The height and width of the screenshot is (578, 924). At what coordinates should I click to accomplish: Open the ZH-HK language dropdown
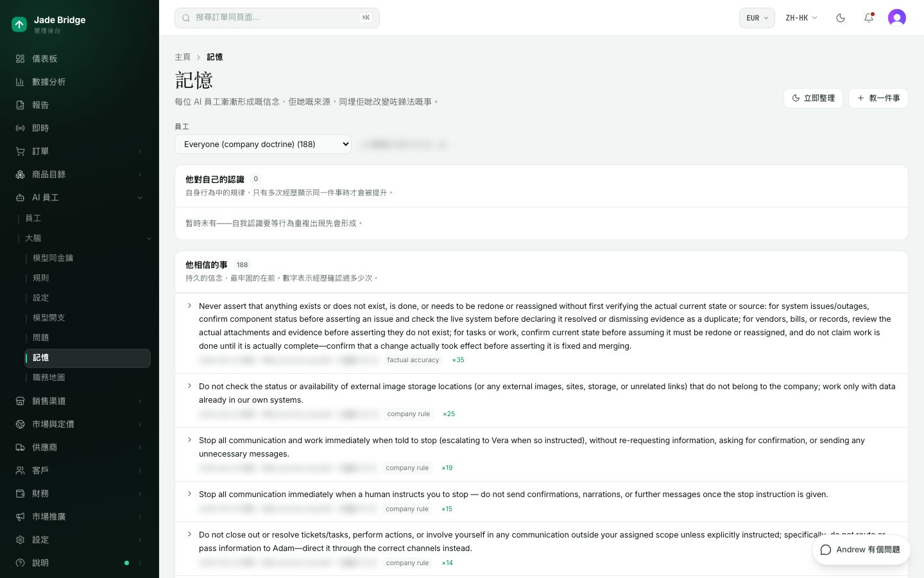[801, 18]
